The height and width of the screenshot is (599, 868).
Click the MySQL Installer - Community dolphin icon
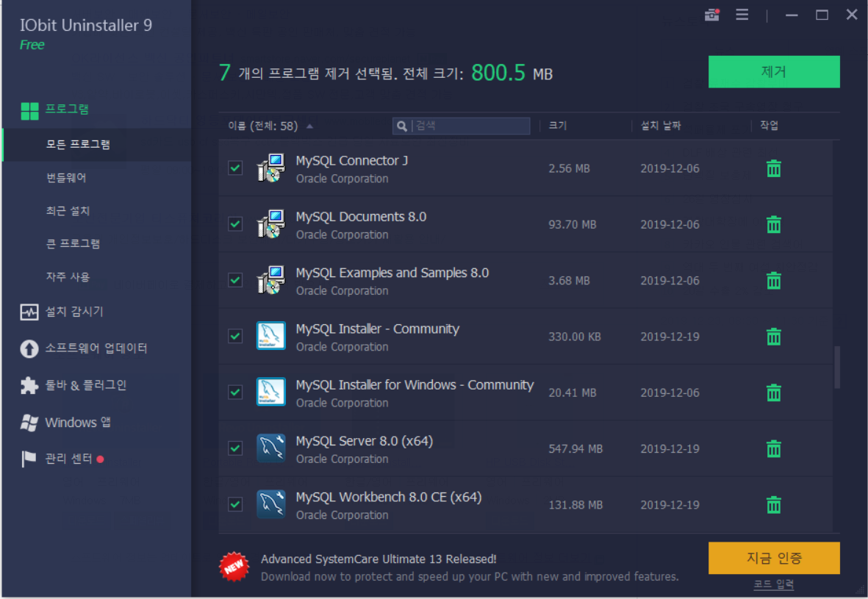coord(270,336)
